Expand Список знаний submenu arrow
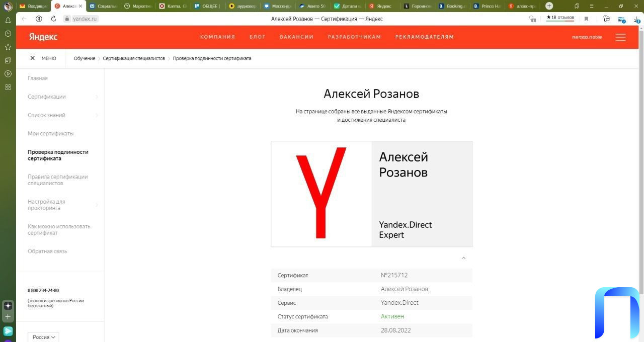 [97, 115]
